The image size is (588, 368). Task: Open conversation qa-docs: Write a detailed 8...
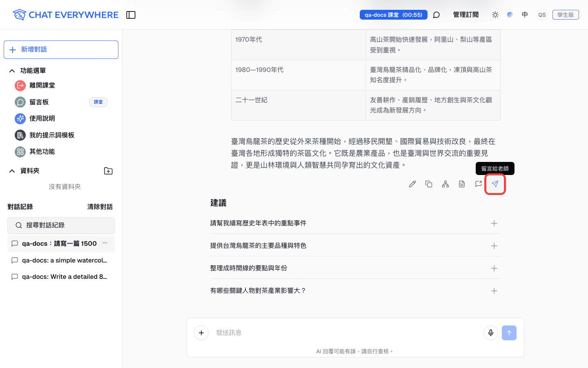tap(61, 277)
